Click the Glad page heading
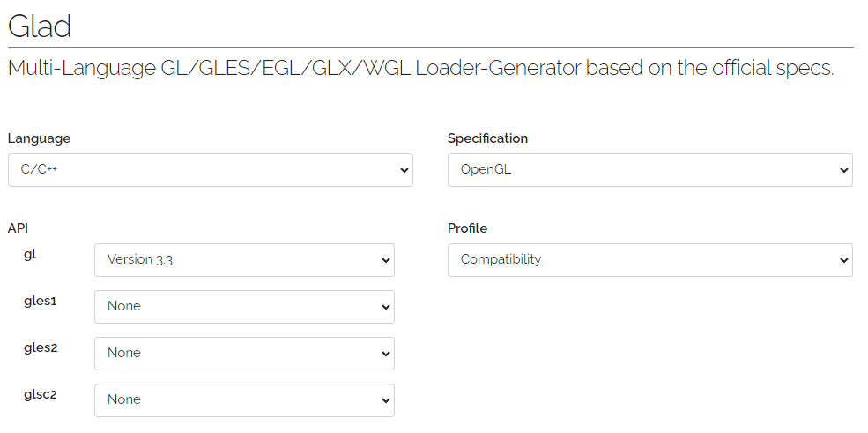868x433 pixels. [x=40, y=26]
